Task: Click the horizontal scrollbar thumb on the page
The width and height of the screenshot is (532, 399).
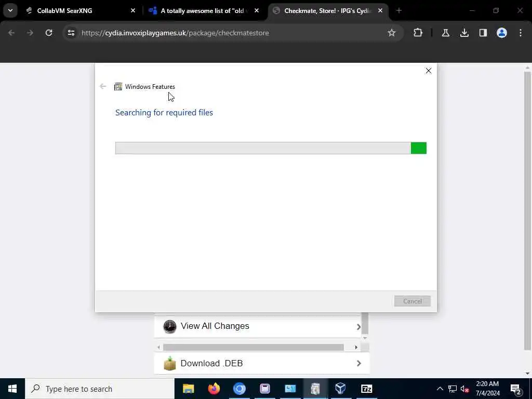Action: [x=253, y=347]
